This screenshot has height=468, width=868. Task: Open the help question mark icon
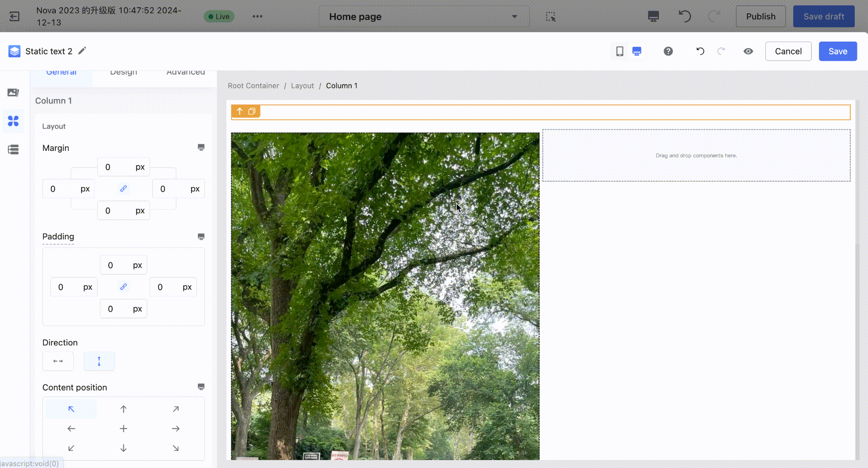point(668,51)
